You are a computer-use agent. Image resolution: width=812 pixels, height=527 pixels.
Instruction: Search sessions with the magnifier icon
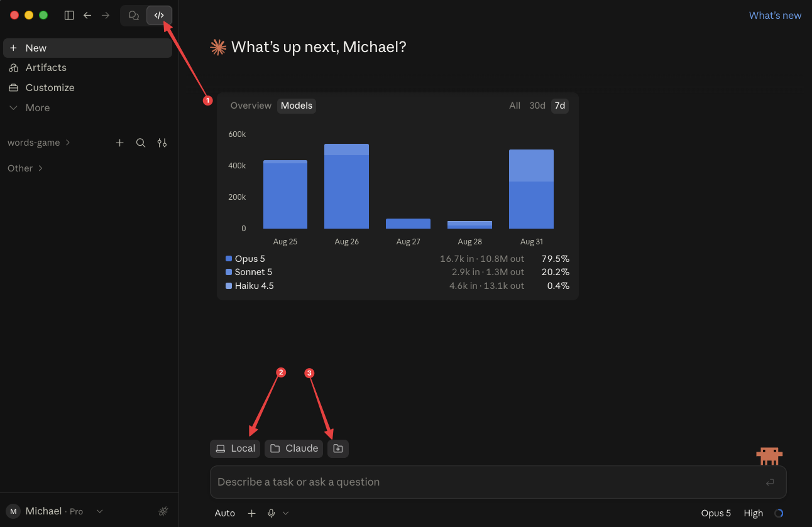click(141, 143)
